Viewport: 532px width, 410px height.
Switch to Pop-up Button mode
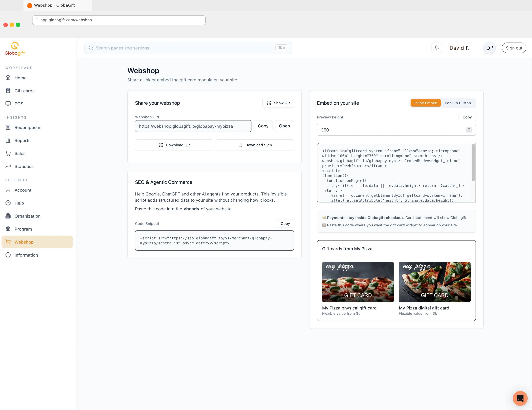coord(457,103)
